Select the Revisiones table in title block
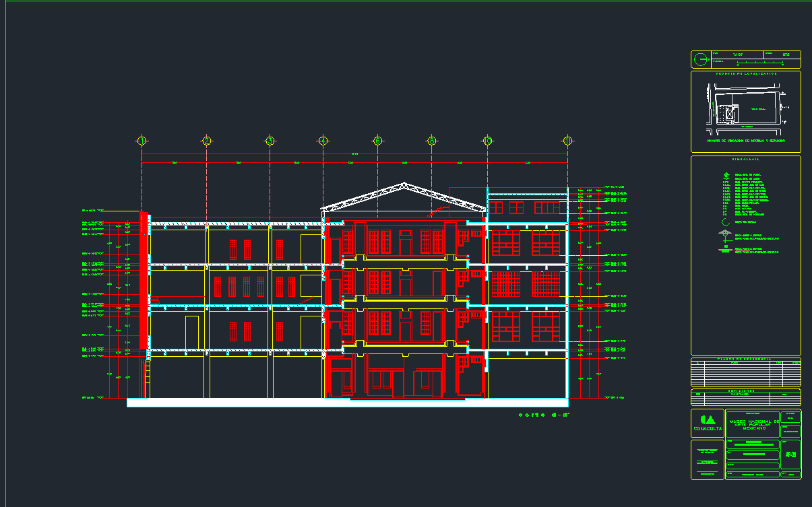The image size is (812, 507). 746,397
